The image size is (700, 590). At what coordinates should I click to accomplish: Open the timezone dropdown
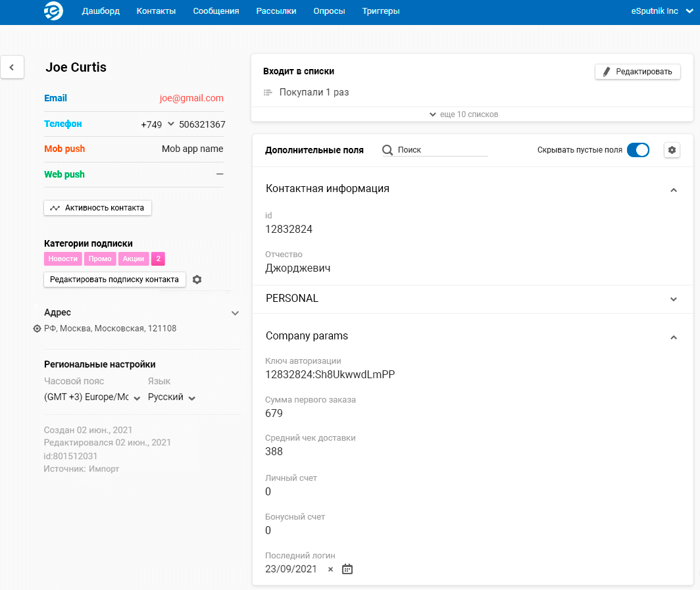coord(137,397)
